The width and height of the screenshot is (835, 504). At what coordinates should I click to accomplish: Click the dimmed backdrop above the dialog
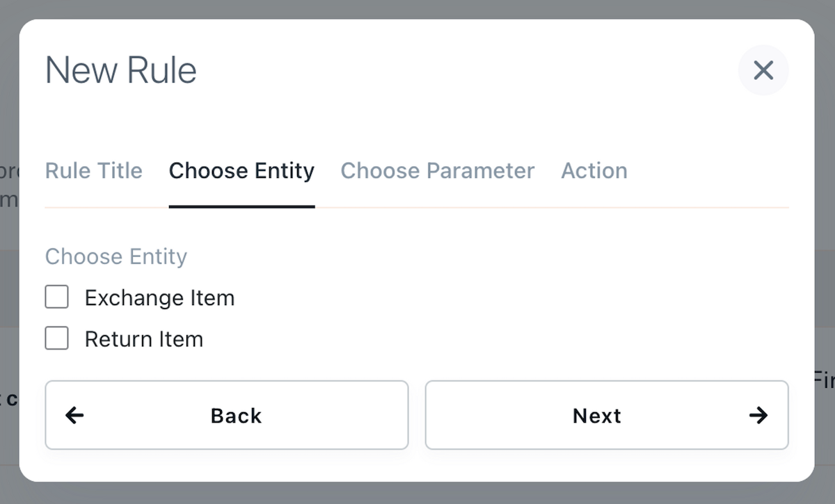click(x=417, y=9)
